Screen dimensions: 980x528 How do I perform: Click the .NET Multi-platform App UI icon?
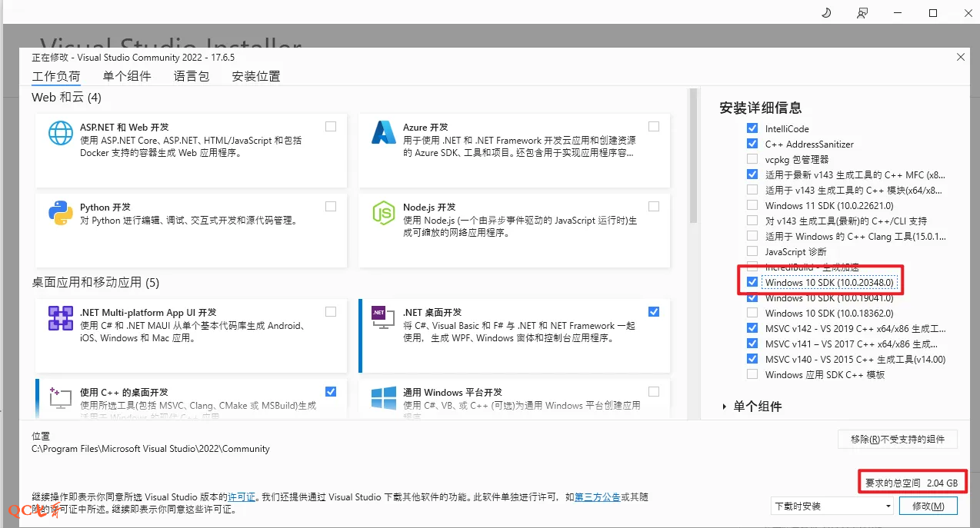(61, 318)
